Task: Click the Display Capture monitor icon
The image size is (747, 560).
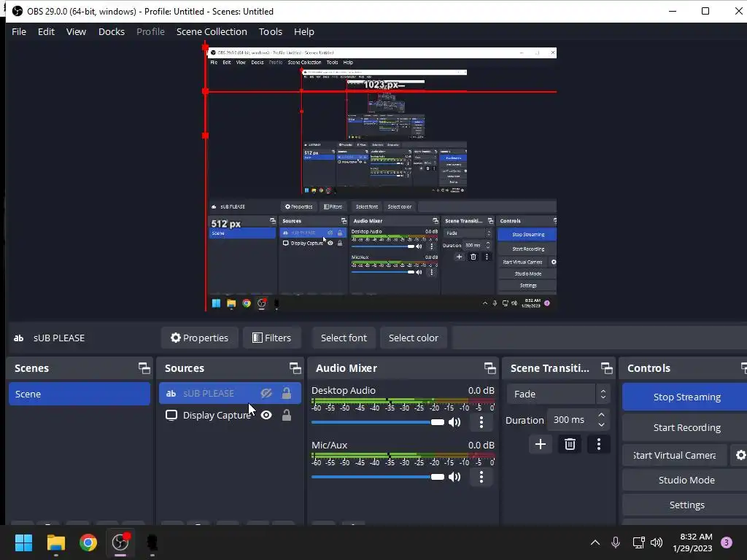Action: [171, 415]
